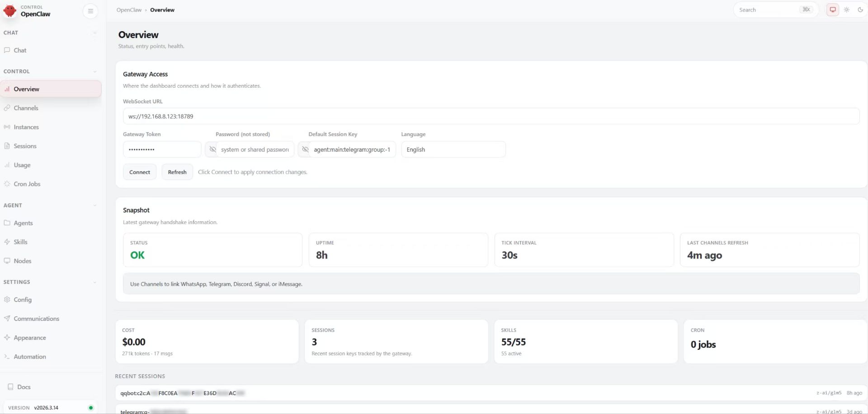868x414 pixels.
Task: Collapse the CONTROL section
Action: click(95, 71)
